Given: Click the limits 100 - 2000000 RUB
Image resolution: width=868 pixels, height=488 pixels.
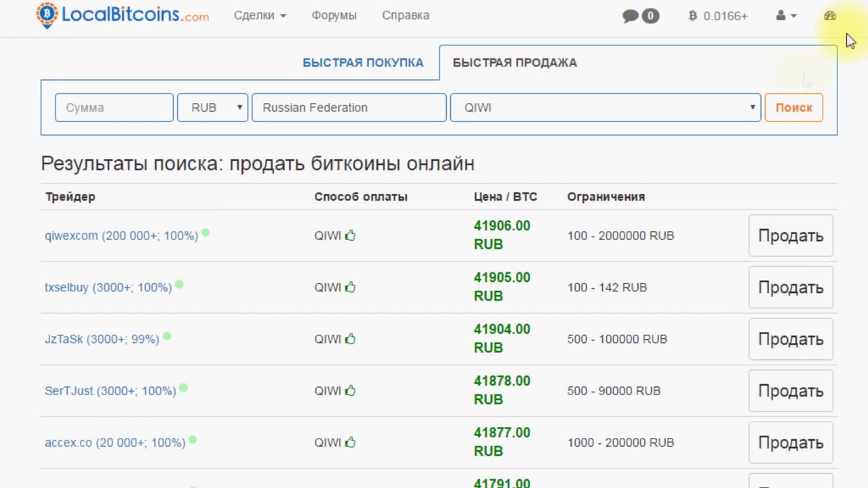Looking at the screenshot, I should point(620,236).
